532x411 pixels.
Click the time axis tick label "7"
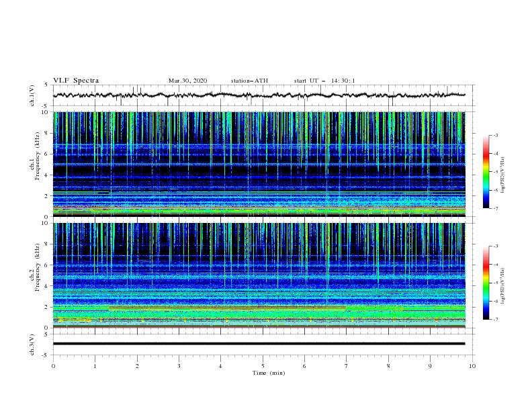(x=347, y=366)
